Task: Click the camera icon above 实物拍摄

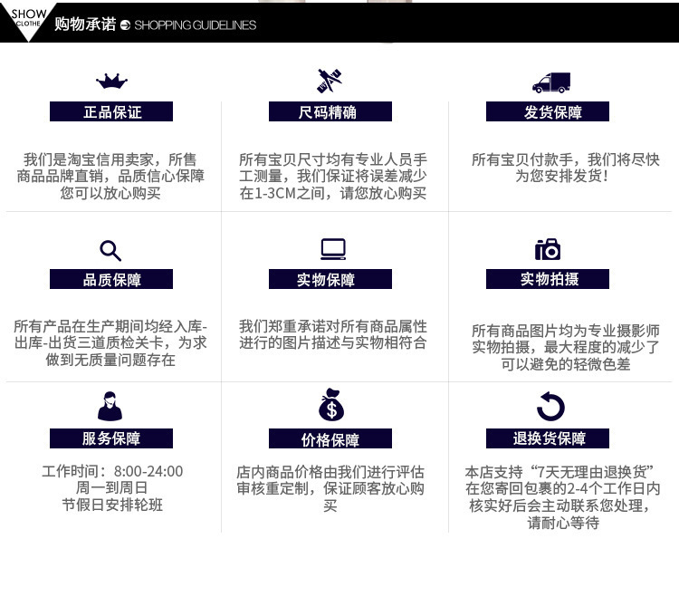Action: pyautogui.click(x=548, y=249)
